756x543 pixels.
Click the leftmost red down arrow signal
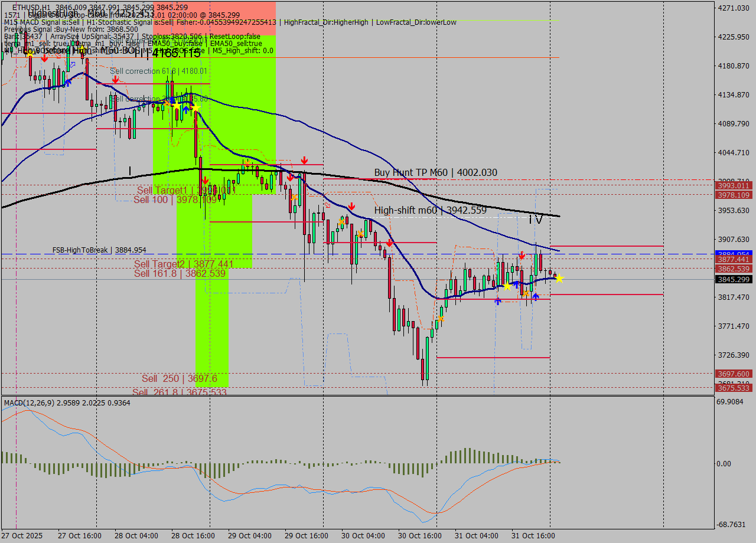click(44, 58)
